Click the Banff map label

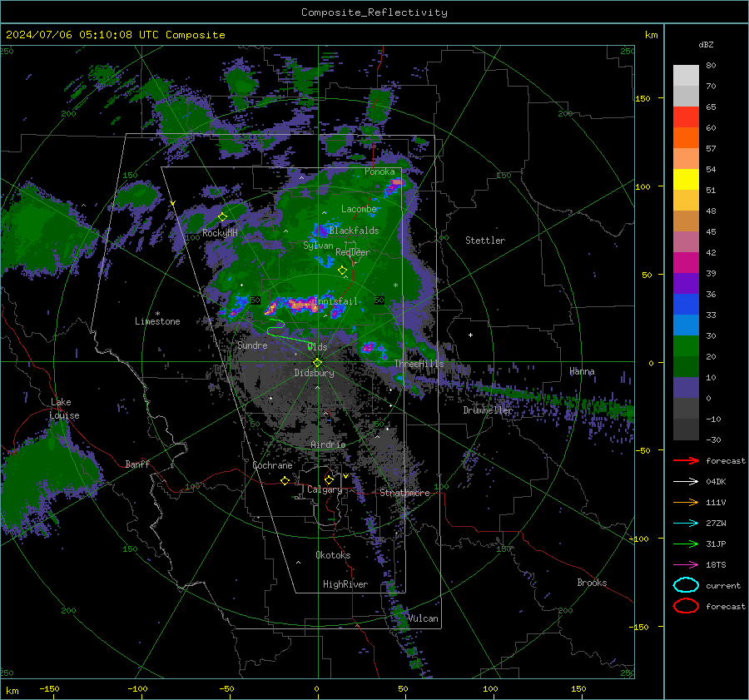pyautogui.click(x=137, y=464)
